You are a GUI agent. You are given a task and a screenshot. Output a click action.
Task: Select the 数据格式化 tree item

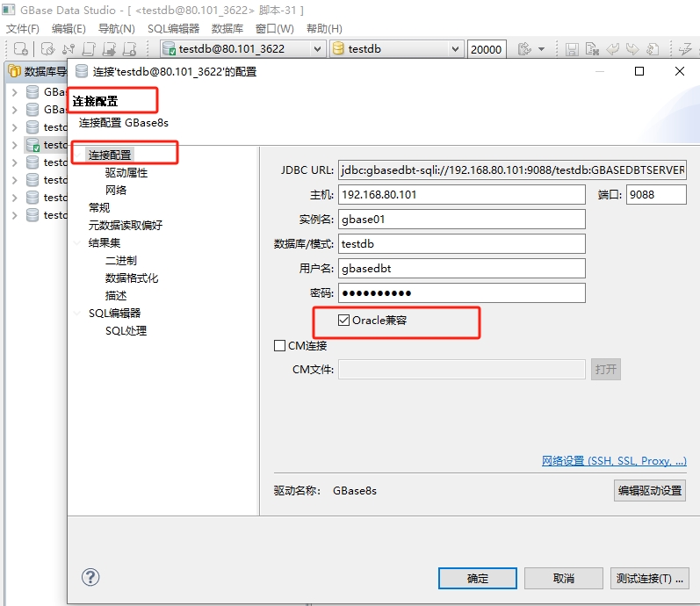tap(132, 278)
